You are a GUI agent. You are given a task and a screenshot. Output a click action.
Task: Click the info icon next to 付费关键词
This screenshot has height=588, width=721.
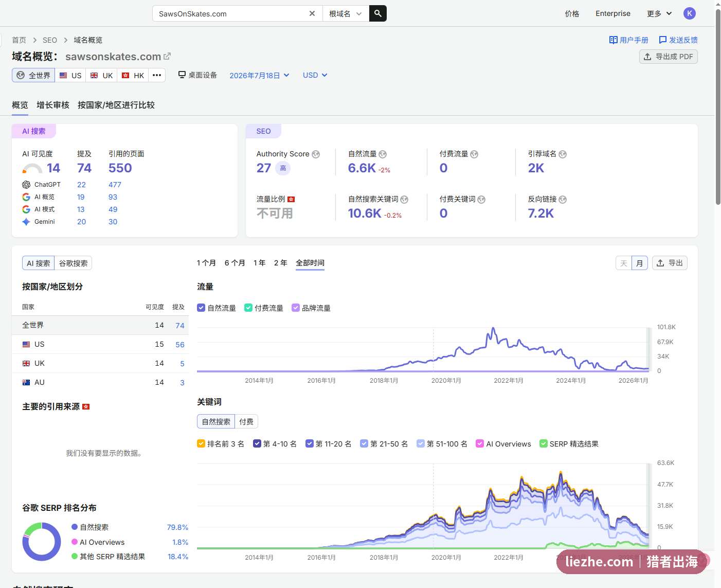(x=481, y=200)
